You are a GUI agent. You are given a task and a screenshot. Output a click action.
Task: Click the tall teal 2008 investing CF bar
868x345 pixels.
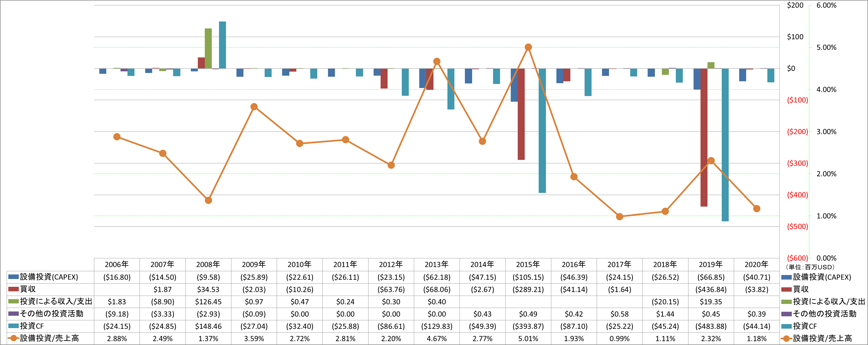coord(223,45)
